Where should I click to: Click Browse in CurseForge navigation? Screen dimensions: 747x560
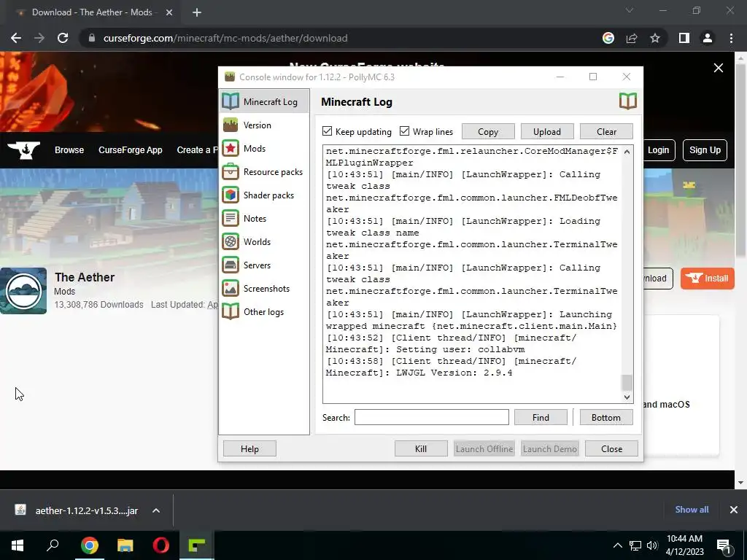tap(69, 150)
